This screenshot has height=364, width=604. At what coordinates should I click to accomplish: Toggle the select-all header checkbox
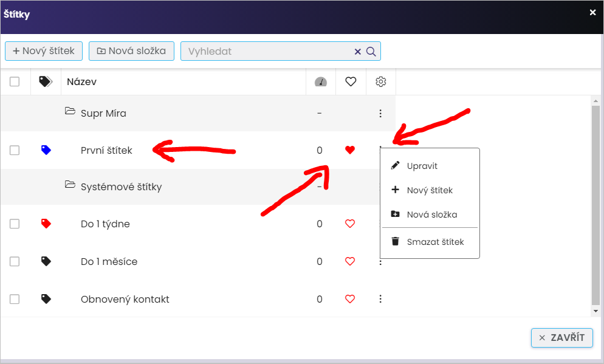pos(15,81)
